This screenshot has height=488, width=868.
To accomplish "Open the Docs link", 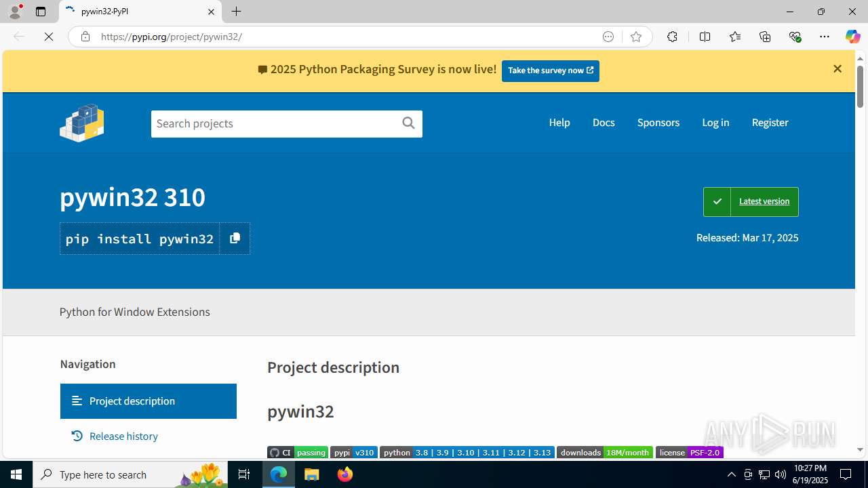I will coord(604,123).
